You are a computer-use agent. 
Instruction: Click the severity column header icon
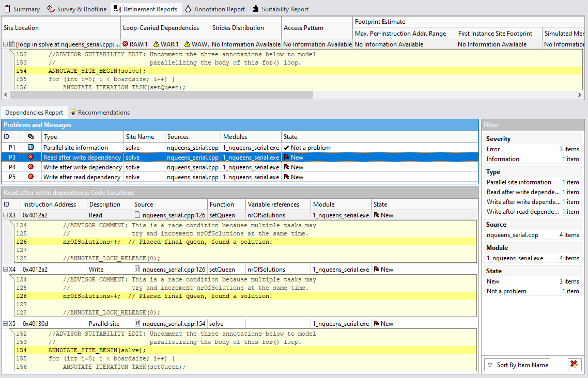30,137
